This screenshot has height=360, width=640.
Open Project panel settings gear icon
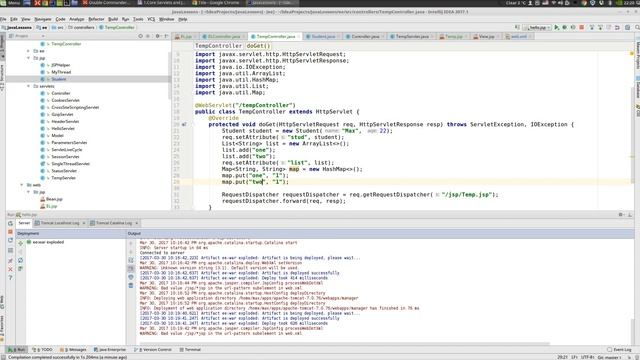(x=158, y=36)
